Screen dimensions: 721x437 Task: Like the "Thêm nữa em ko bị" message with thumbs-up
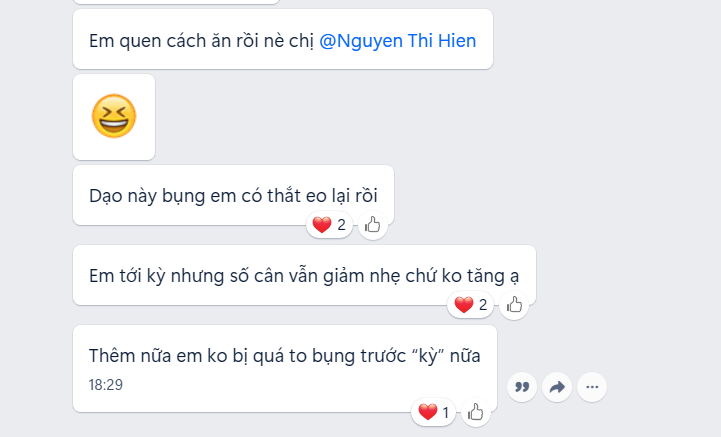475,412
